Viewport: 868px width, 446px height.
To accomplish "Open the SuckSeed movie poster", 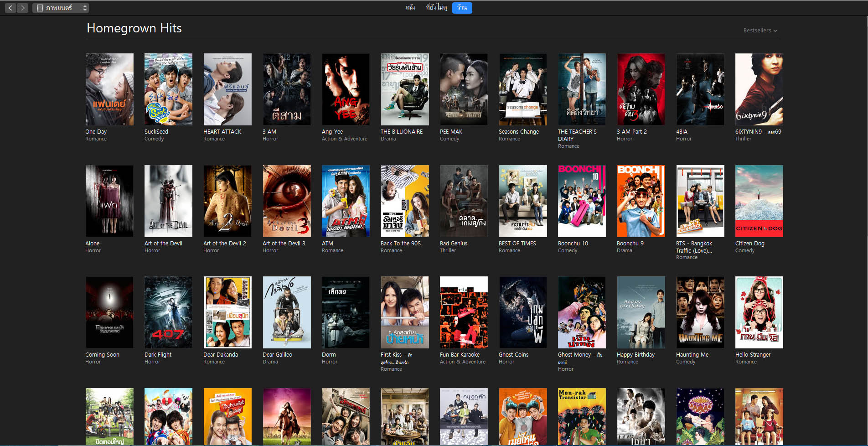I will 168,89.
